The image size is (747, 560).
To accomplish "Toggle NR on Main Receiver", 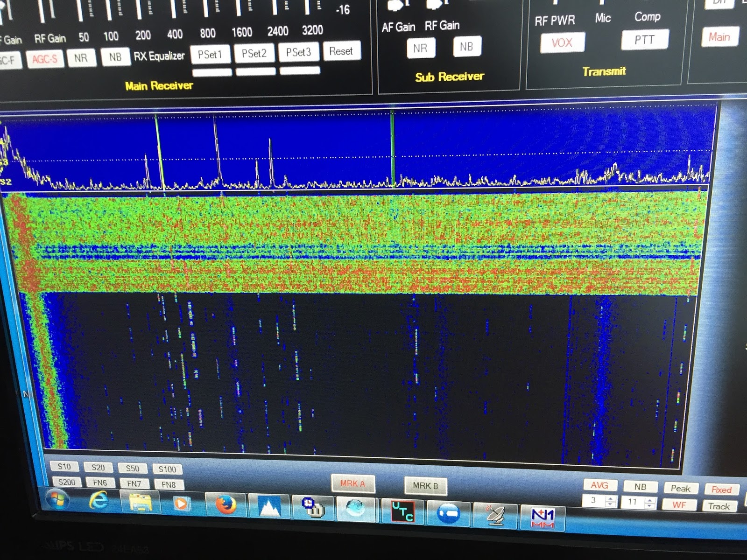I will point(81,58).
